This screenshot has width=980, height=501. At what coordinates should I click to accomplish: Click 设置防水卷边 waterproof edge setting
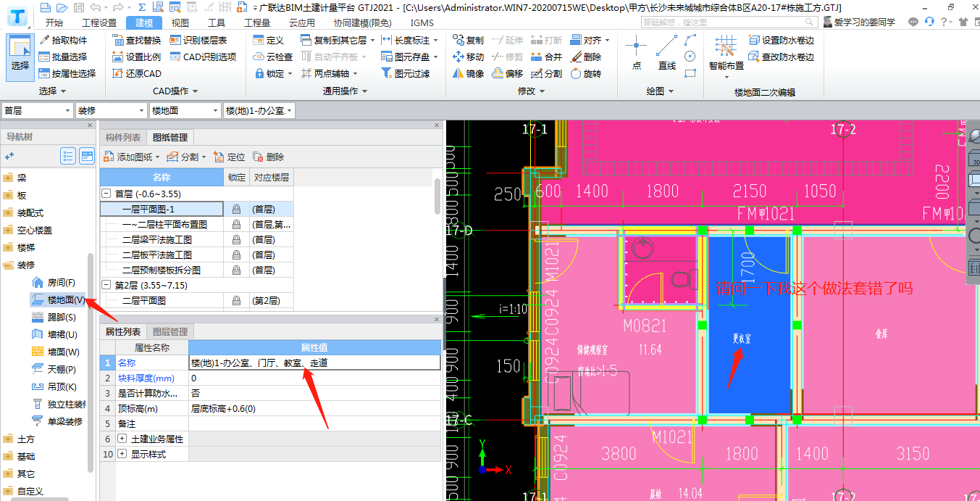[x=781, y=40]
